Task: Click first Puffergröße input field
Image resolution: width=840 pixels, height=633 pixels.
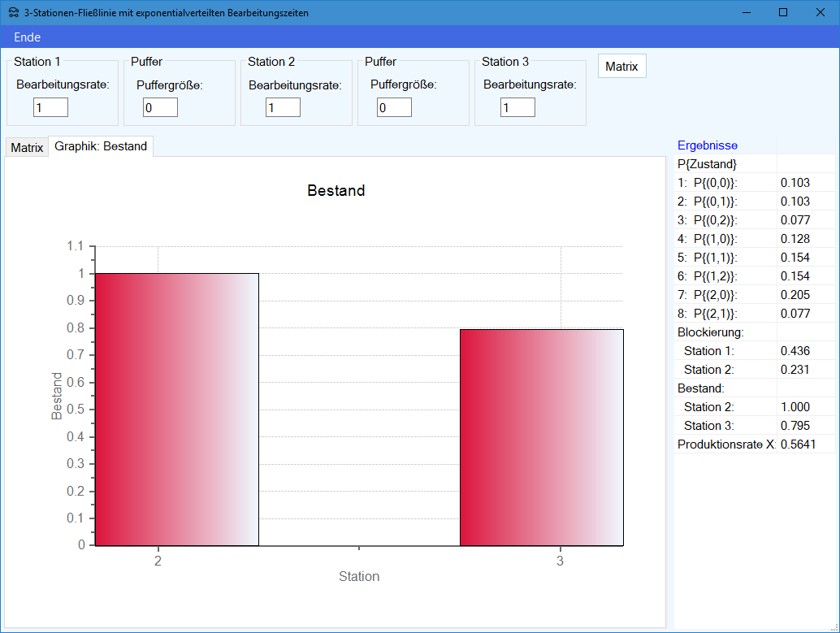Action: tap(160, 107)
